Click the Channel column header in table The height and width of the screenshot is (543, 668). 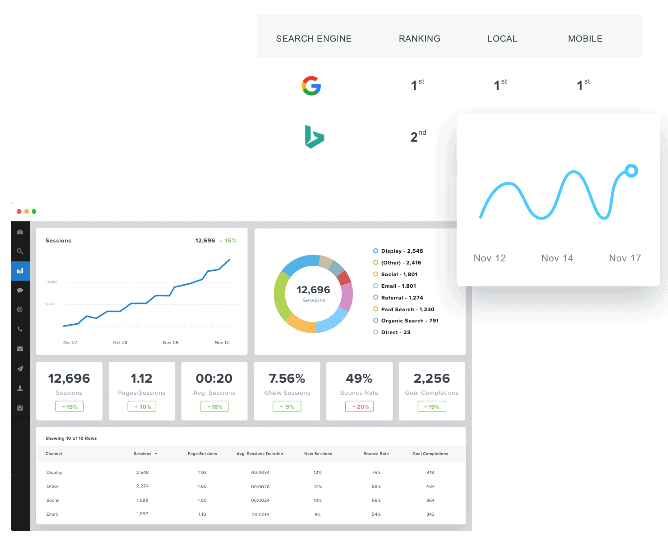point(54,454)
